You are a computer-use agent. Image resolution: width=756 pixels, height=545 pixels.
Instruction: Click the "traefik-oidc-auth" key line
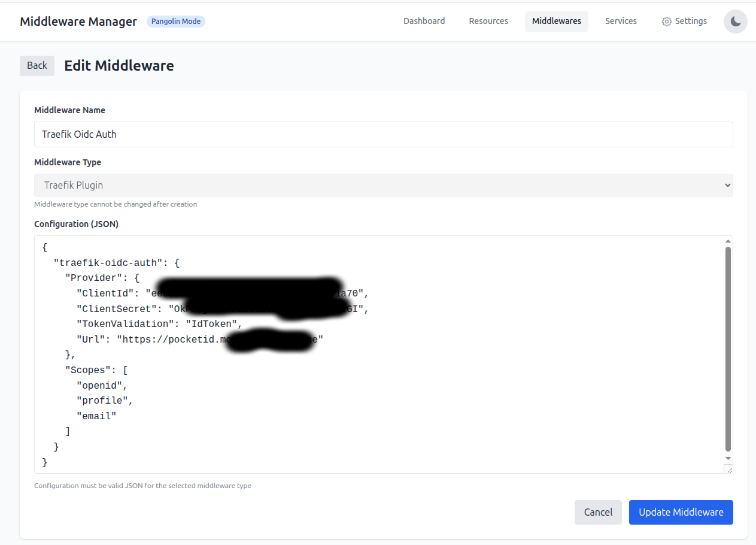pyautogui.click(x=117, y=262)
